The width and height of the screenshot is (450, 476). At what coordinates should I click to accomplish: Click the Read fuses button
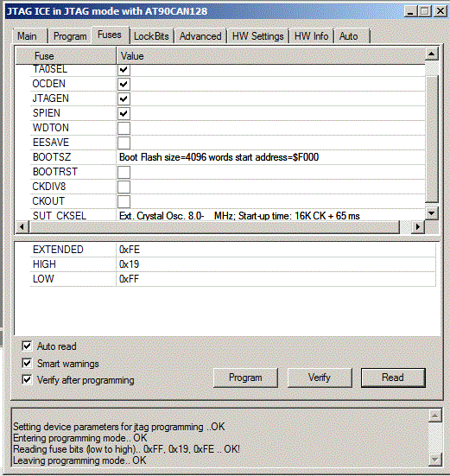coord(393,378)
